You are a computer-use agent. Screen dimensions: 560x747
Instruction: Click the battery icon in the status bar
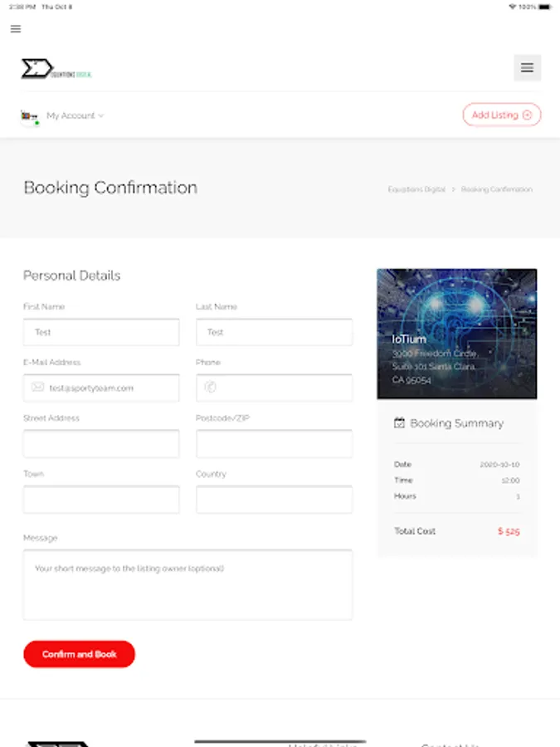pos(543,7)
